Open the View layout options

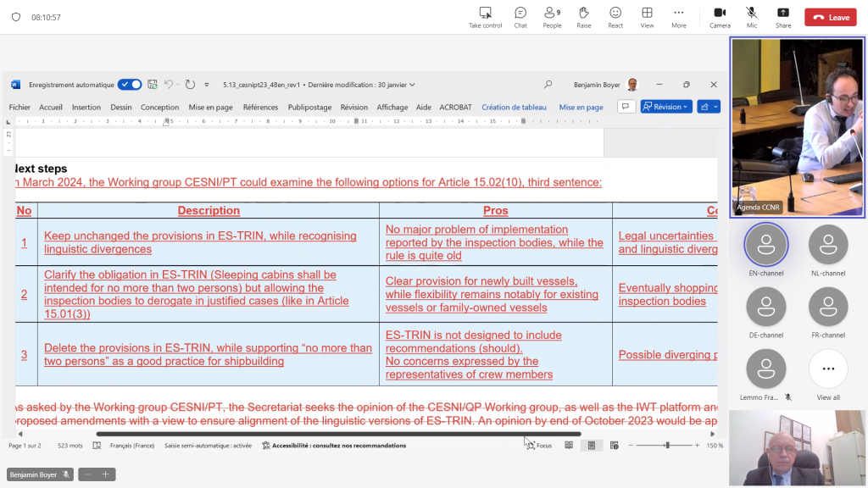647,16
